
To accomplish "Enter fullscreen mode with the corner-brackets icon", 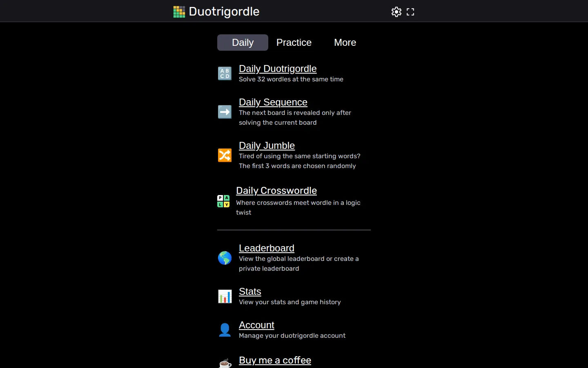I will tap(410, 12).
